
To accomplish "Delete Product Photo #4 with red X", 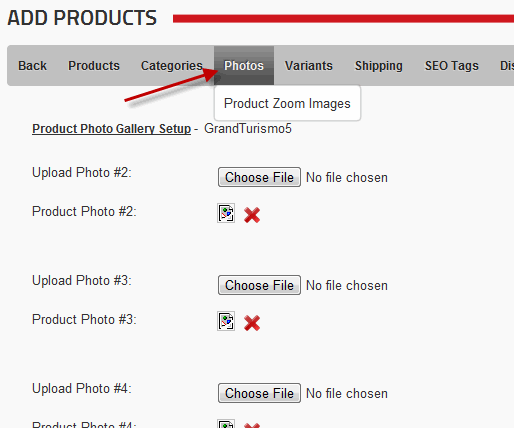I will click(x=252, y=425).
